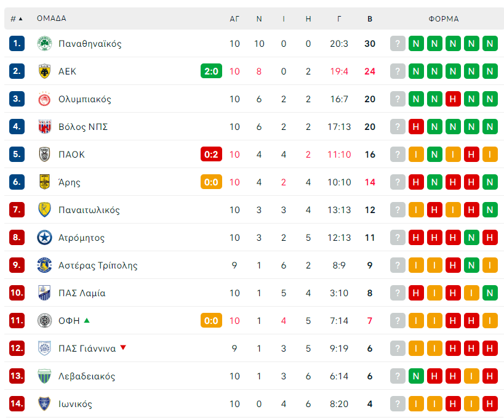This screenshot has width=504, height=420.
Task: Sort standings by Ν wins column
Action: point(259,18)
